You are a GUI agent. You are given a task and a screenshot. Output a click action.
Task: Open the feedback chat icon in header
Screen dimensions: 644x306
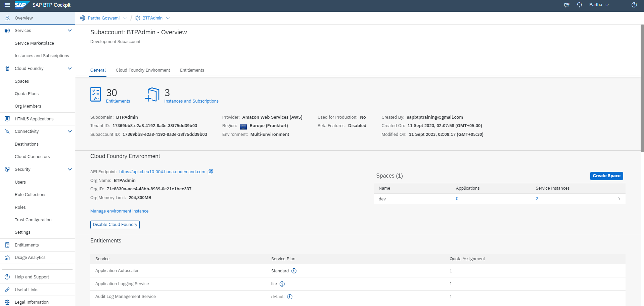567,5
